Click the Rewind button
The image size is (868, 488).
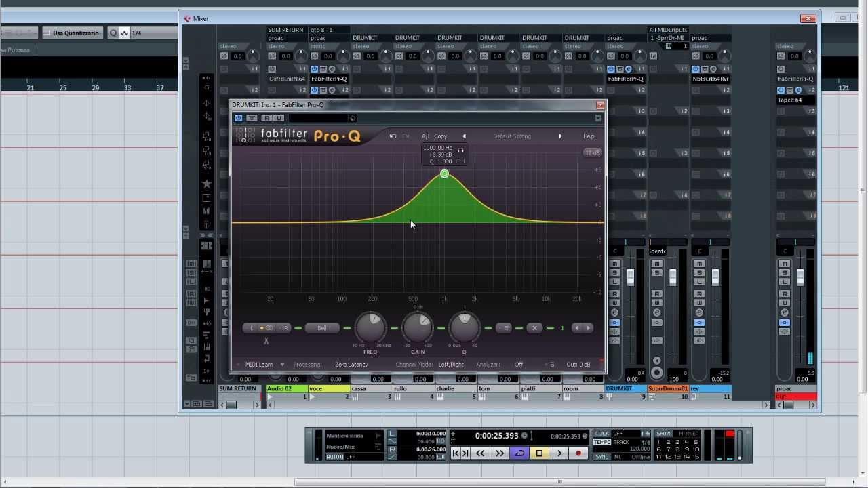(480, 453)
